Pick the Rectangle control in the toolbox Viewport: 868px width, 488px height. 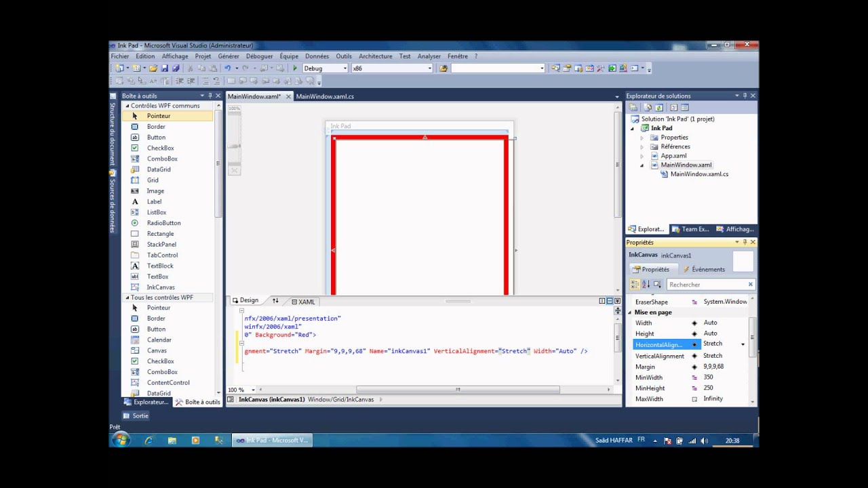tap(167, 234)
